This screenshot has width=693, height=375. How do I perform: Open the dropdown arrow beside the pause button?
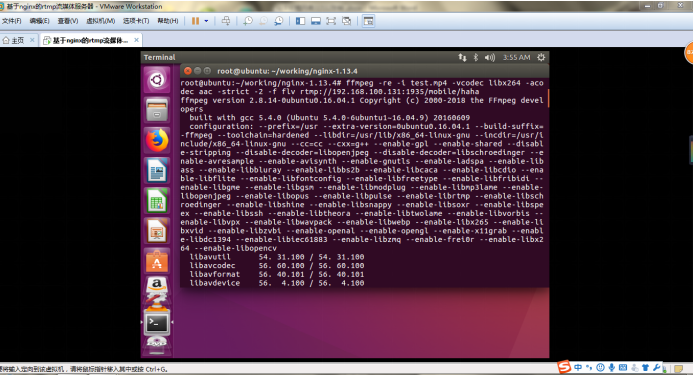click(206, 21)
